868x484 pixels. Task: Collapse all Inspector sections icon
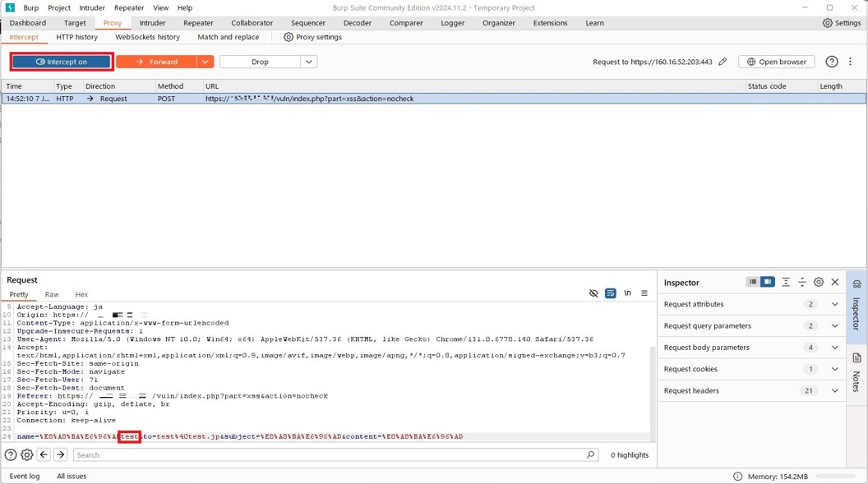point(802,282)
